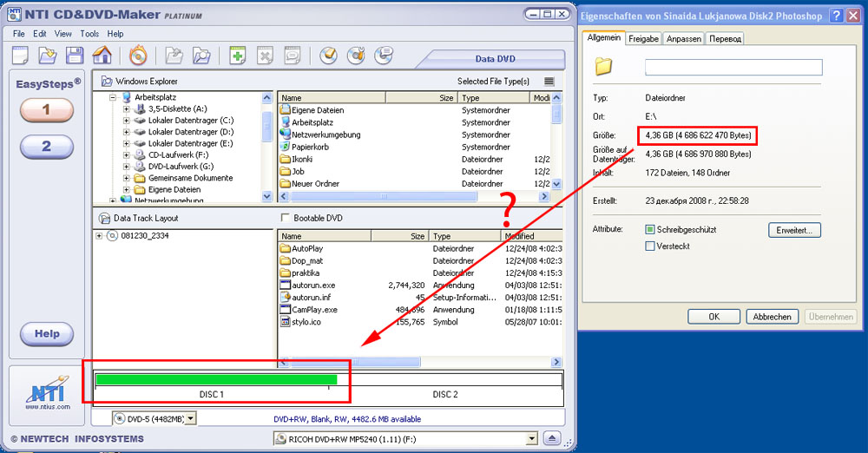868x453 pixels.
Task: Check the Versteckt attribute checkbox
Action: [650, 246]
